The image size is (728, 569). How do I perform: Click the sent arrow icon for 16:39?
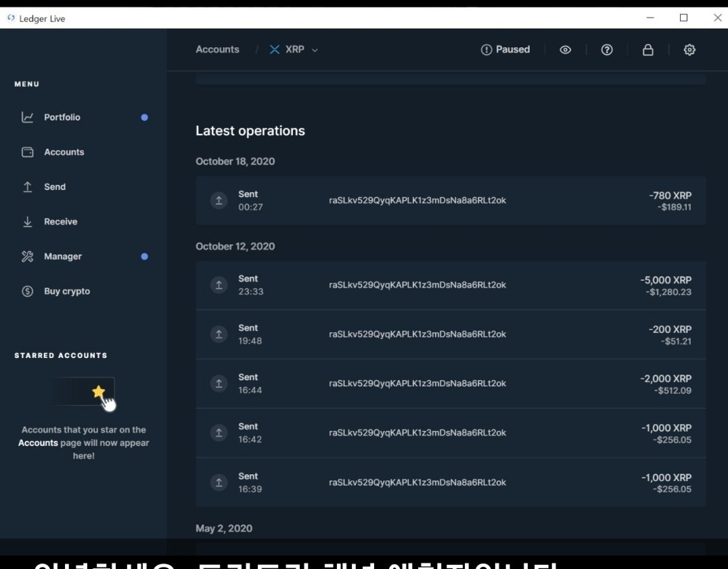point(219,482)
